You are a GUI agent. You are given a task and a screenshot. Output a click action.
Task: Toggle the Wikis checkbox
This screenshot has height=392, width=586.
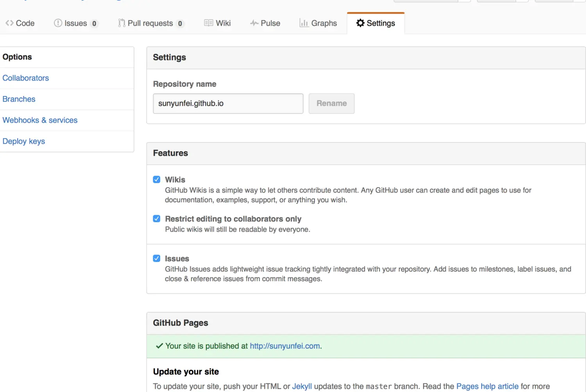click(x=157, y=180)
